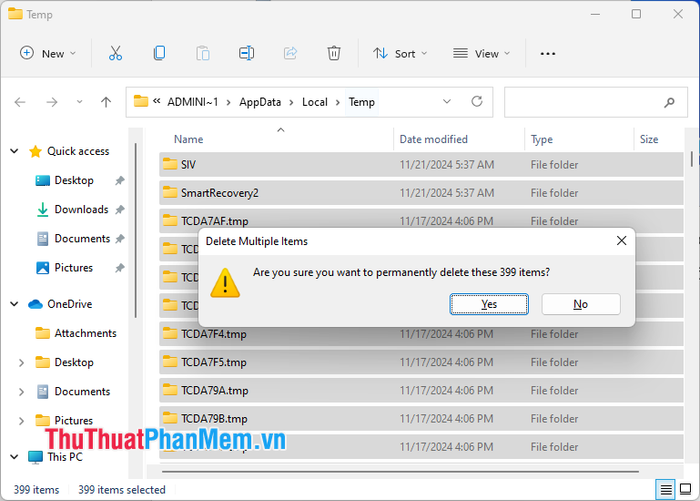Click the pinned Pictures icon in Quick access
Screen dimensions: 700x501
pos(42,268)
